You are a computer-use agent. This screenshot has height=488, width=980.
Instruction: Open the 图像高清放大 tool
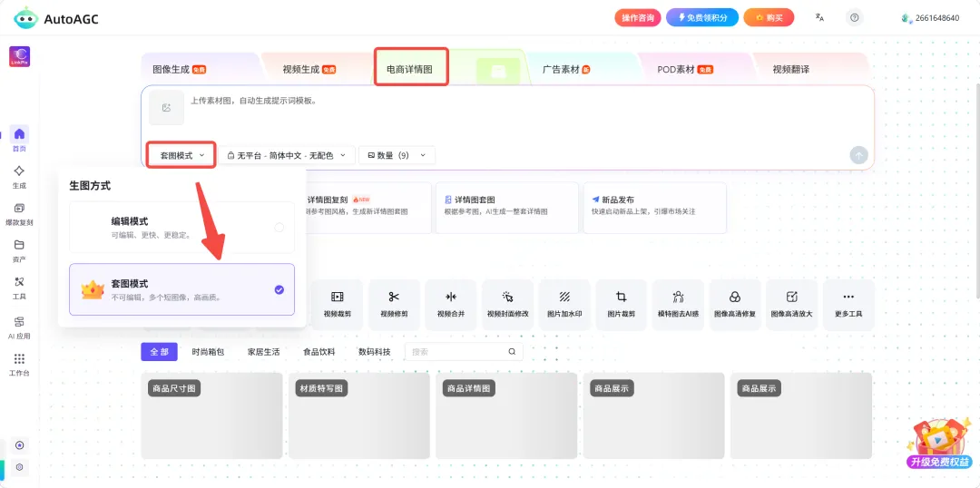[792, 304]
